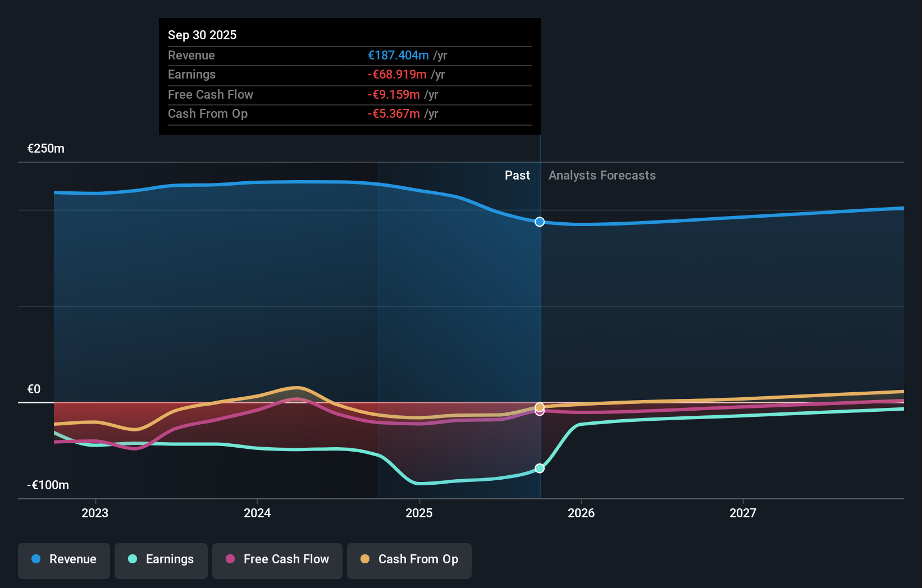
Task: Click the €250m axis label
Action: click(x=45, y=148)
